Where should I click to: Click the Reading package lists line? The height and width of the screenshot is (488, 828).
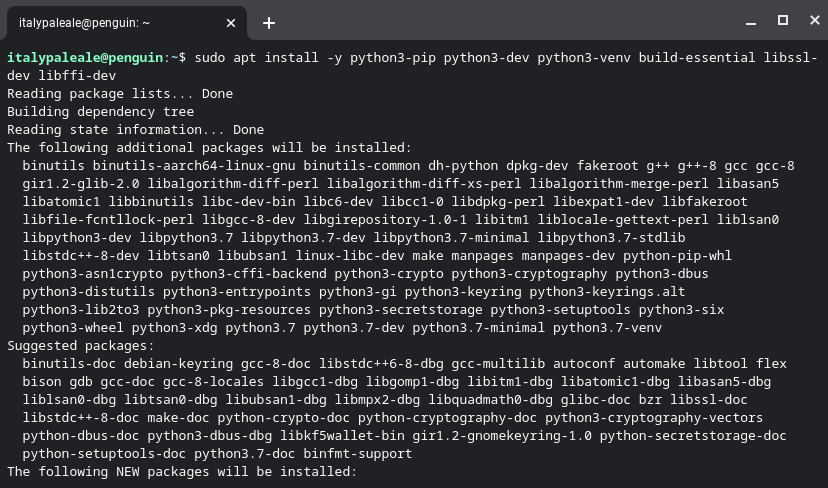(119, 94)
